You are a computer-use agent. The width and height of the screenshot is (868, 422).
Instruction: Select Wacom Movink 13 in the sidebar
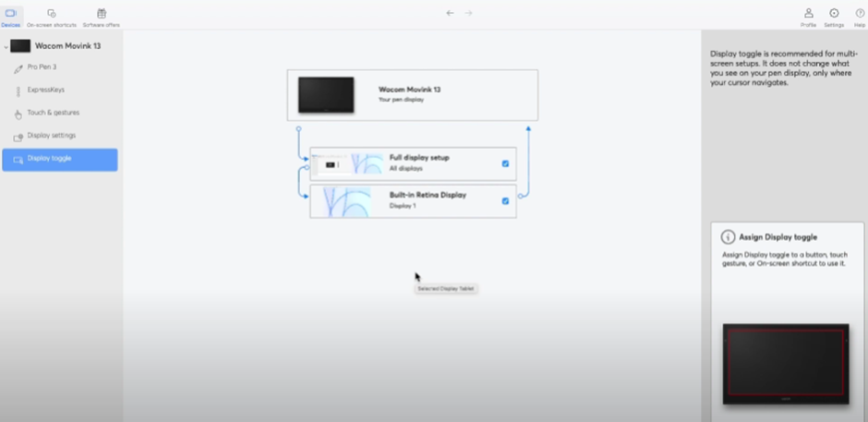(x=67, y=46)
